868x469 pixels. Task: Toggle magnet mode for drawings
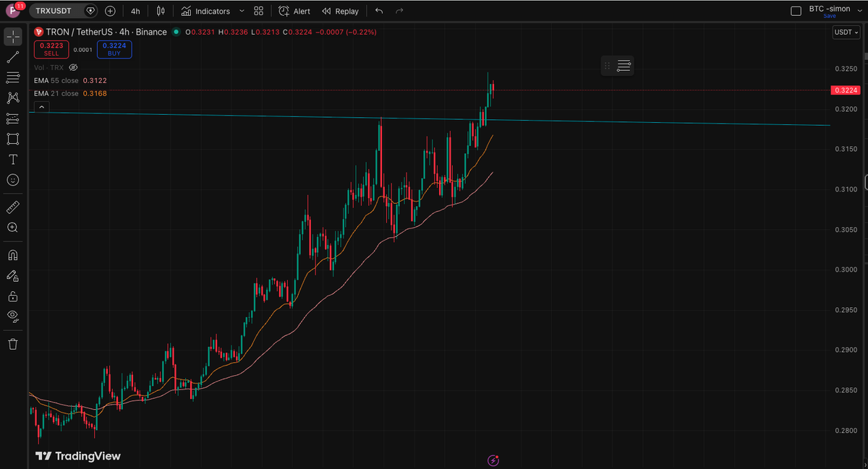tap(13, 255)
